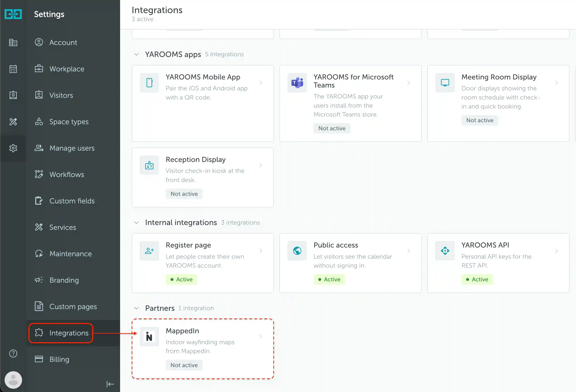The width and height of the screenshot is (576, 392).
Task: Click the Not active badge on Reception Display
Action: (184, 194)
